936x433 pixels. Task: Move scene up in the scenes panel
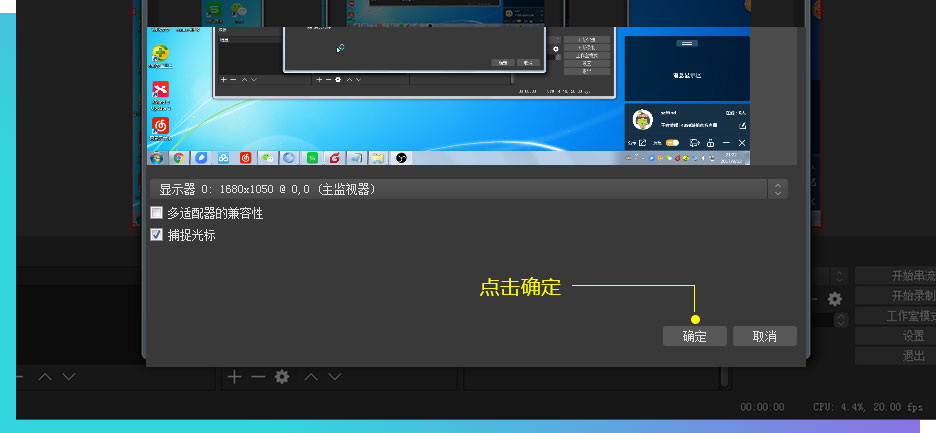(x=45, y=377)
